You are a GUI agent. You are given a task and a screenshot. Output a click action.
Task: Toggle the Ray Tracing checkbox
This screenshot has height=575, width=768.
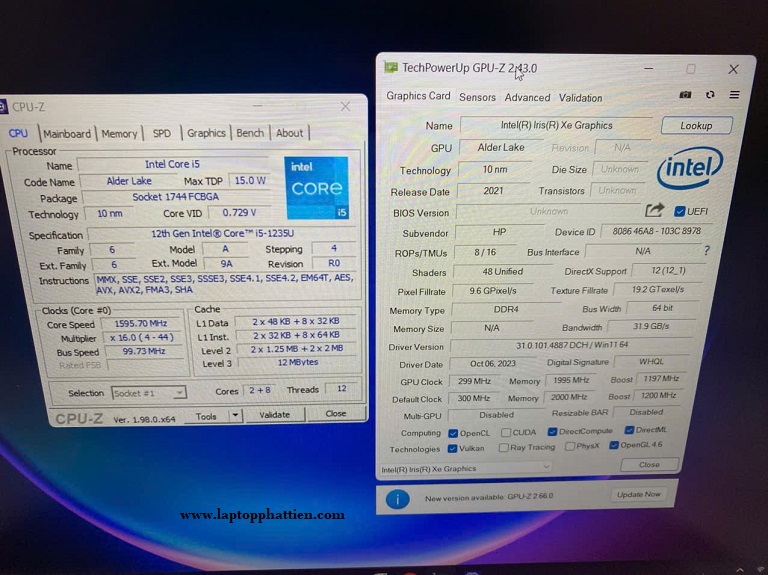click(504, 448)
